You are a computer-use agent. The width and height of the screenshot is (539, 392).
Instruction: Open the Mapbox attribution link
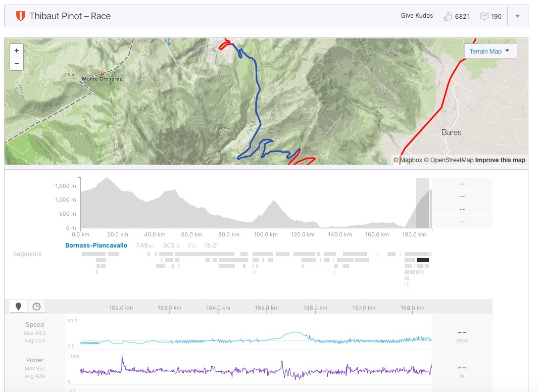[x=408, y=160]
